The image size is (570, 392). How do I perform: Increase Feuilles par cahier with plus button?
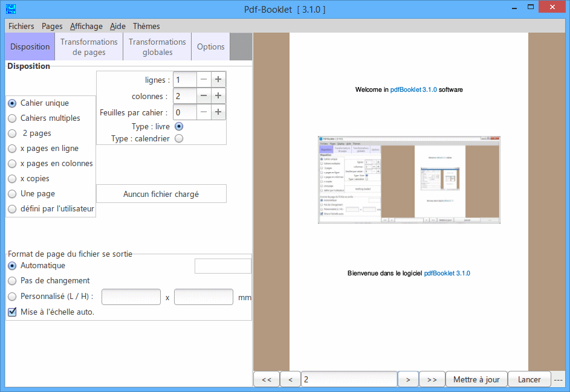[x=218, y=112]
